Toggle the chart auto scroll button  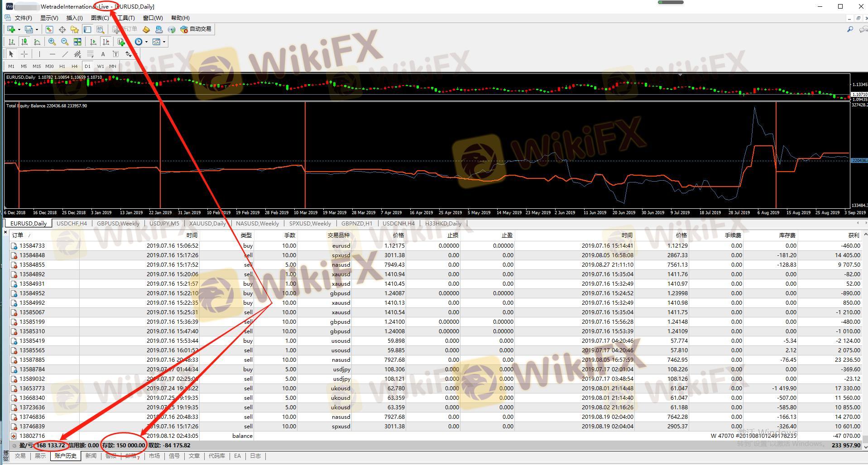tap(93, 42)
